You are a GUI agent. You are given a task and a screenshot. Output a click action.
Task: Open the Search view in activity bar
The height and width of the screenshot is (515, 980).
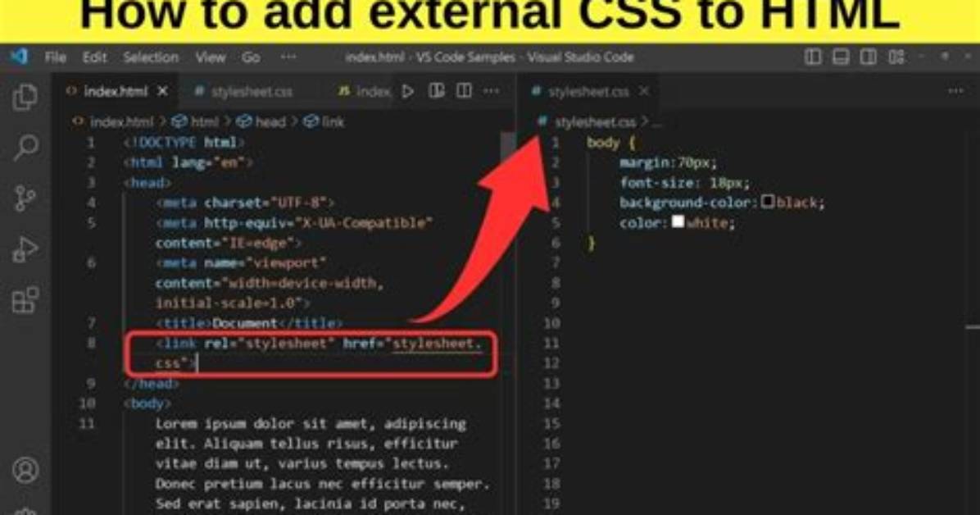click(25, 148)
